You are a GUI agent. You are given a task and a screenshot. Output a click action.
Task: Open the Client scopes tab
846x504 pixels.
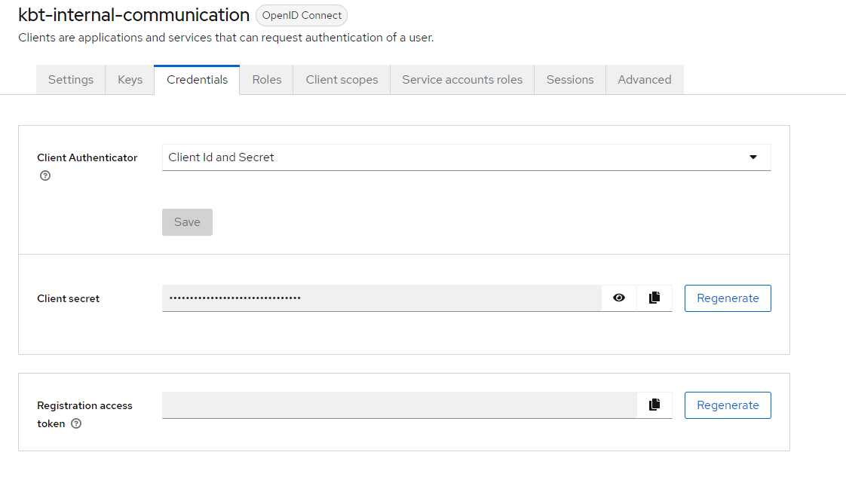pyautogui.click(x=342, y=80)
